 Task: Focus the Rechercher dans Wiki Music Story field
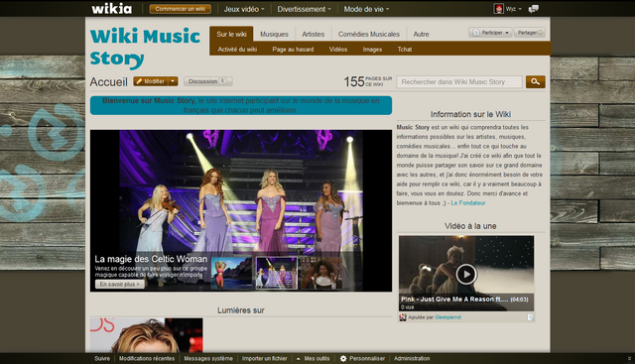click(x=459, y=81)
